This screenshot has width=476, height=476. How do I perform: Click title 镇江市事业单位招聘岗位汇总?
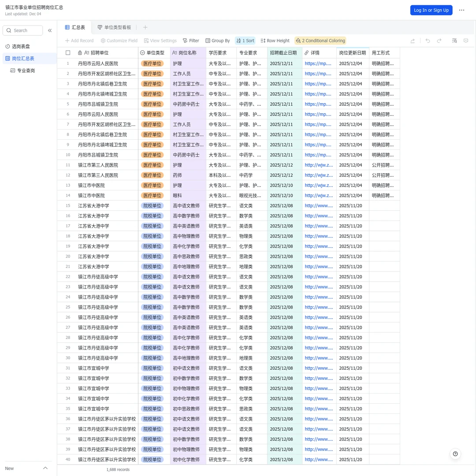click(x=34, y=7)
